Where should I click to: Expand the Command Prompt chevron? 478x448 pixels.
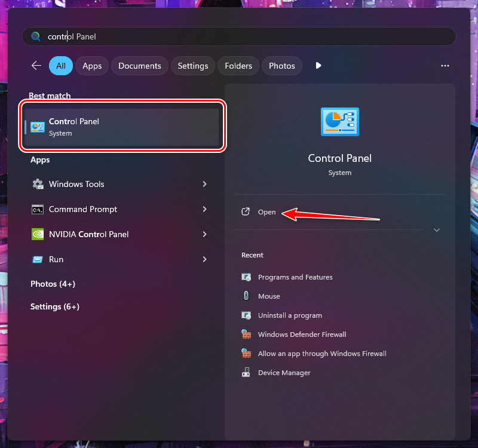204,210
